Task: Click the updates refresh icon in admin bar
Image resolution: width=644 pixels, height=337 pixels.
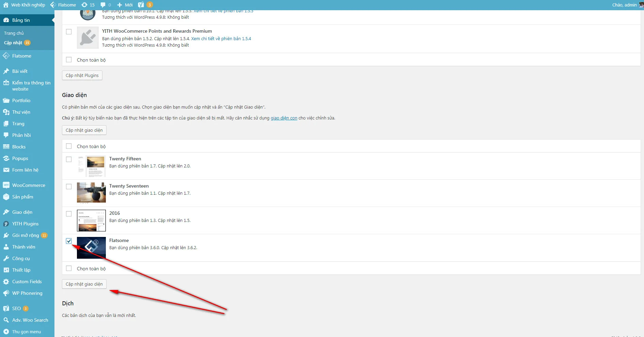Action: pos(84,5)
